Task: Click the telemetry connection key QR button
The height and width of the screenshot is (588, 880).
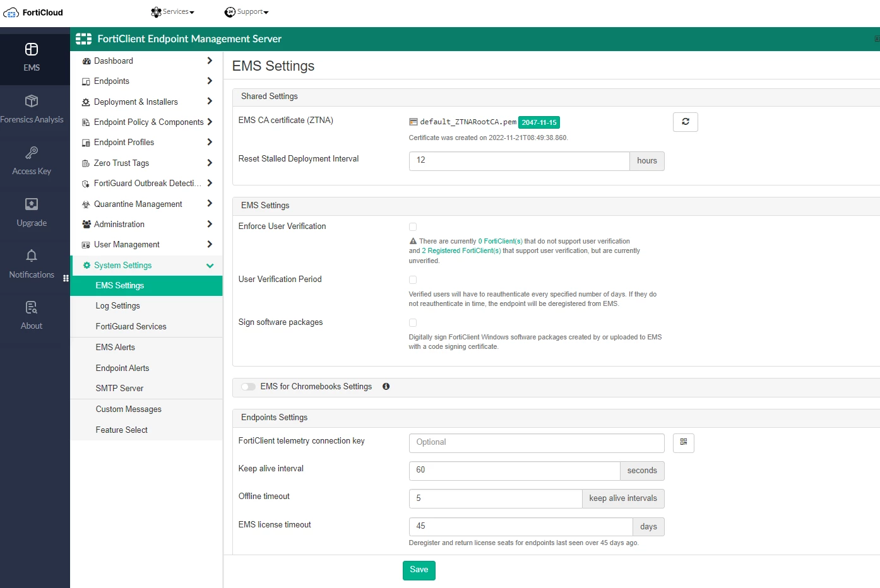Action: (x=684, y=443)
